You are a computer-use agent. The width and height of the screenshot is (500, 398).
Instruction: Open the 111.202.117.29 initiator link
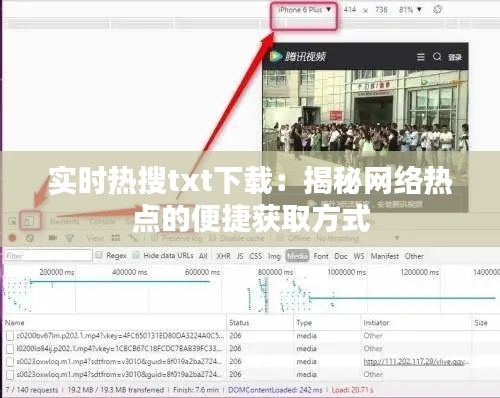pyautogui.click(x=416, y=362)
